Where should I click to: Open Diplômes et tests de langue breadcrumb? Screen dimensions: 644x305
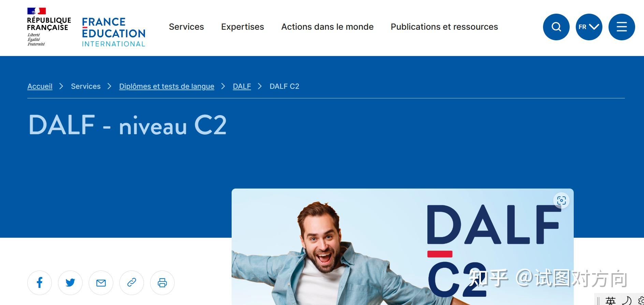tap(166, 86)
